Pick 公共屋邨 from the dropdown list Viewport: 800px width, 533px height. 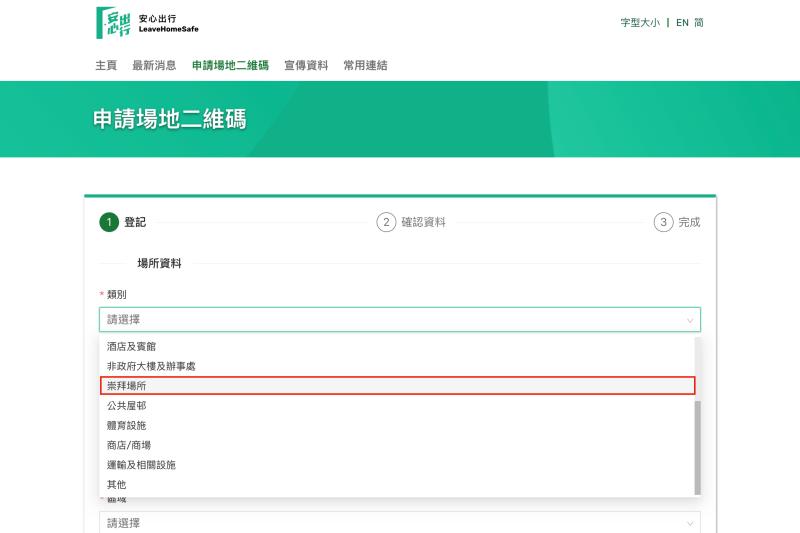(127, 405)
